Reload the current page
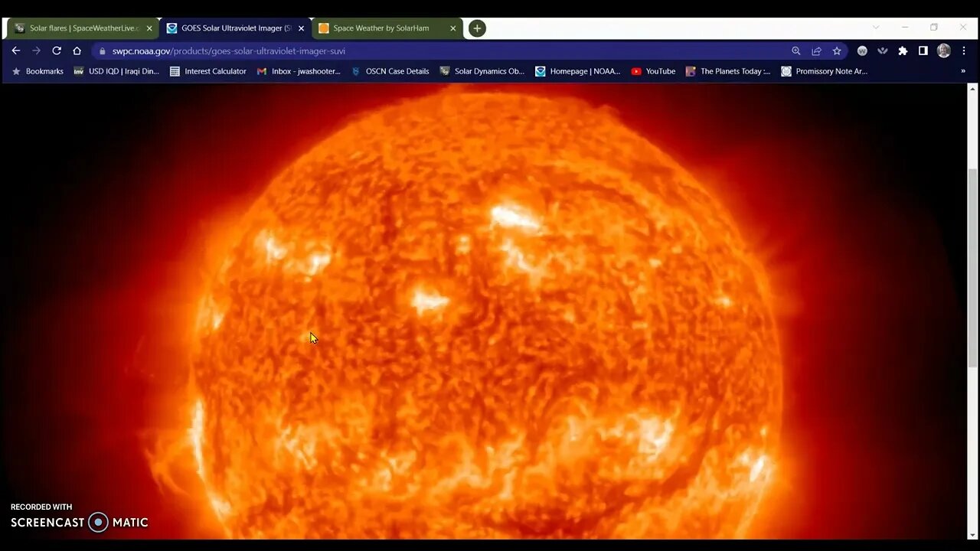980x551 pixels. tap(57, 51)
